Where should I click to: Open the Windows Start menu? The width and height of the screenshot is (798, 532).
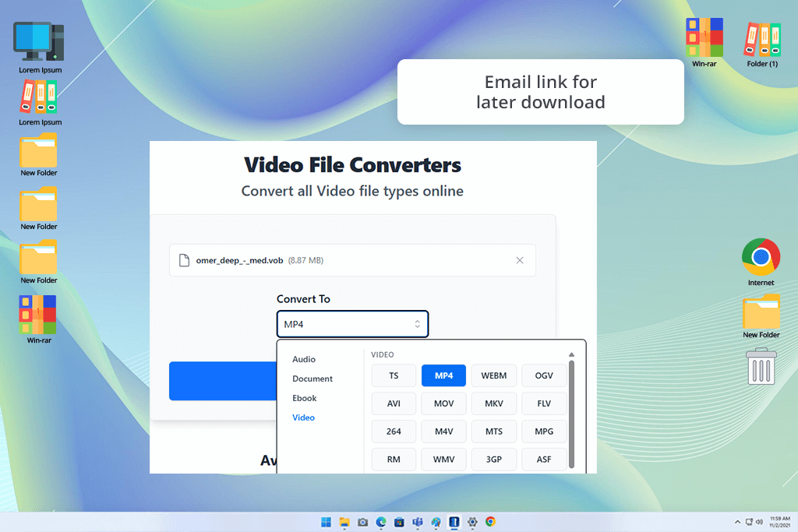[327, 522]
